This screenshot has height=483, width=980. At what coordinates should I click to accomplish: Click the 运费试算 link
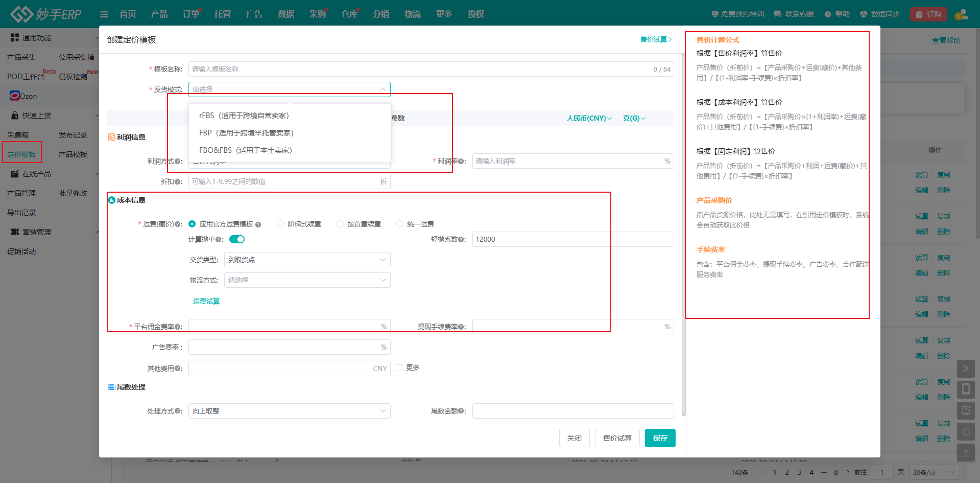tap(206, 301)
